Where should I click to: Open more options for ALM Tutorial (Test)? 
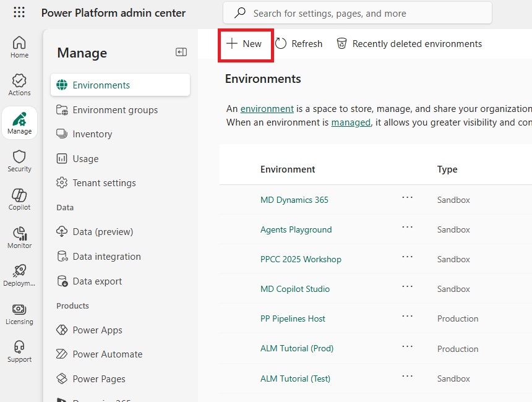tap(407, 376)
